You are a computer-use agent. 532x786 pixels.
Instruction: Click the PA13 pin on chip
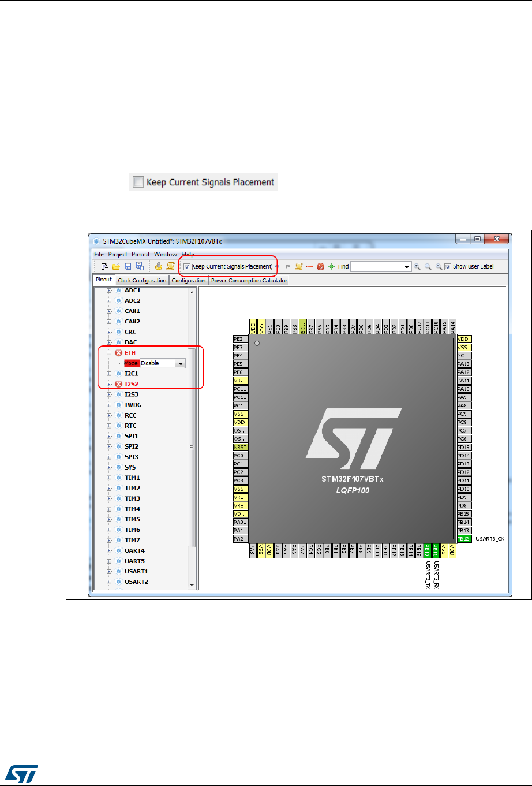(464, 364)
